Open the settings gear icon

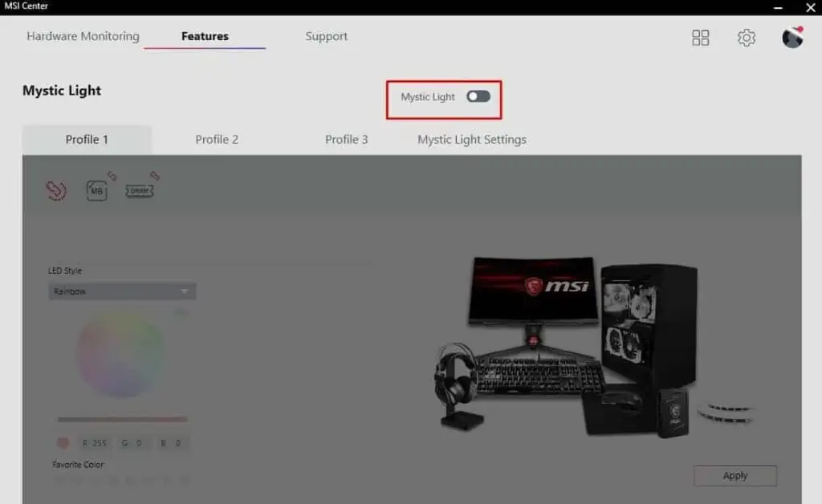click(x=746, y=37)
